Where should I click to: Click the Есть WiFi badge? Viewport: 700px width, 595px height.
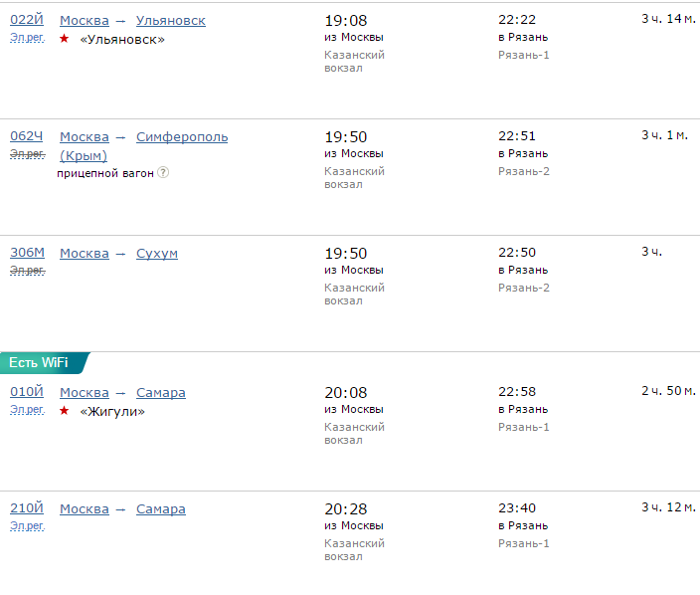(40, 362)
